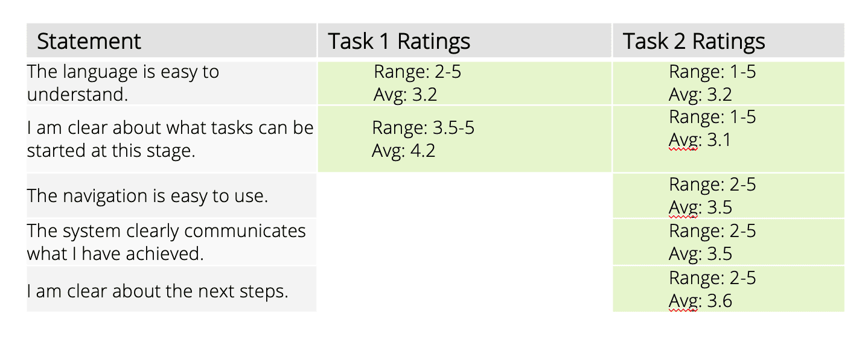Click the 'Avg: 4.2' text
The height and width of the screenshot is (339, 868).
(x=403, y=151)
